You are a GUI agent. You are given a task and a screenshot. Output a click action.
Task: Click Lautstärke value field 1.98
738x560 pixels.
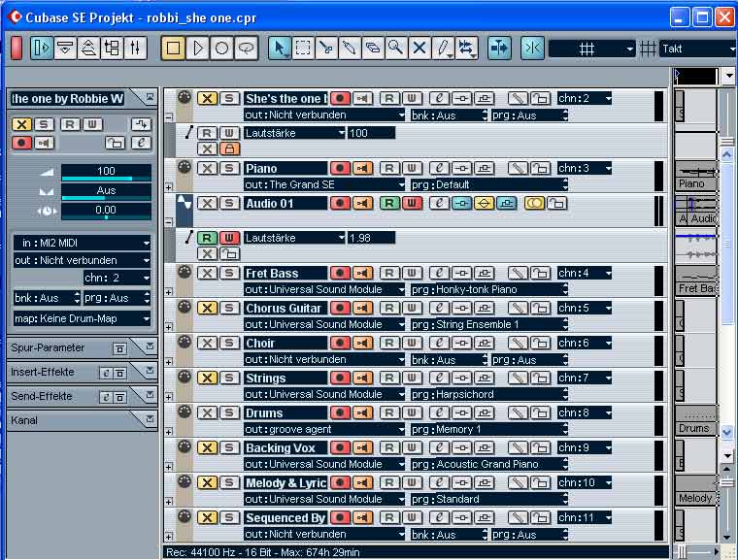tap(371, 238)
